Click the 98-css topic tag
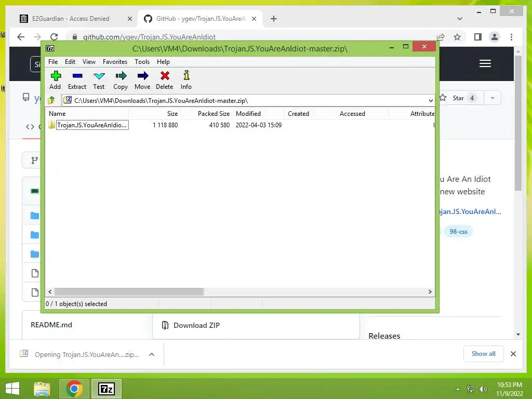532x399 pixels. tap(458, 232)
